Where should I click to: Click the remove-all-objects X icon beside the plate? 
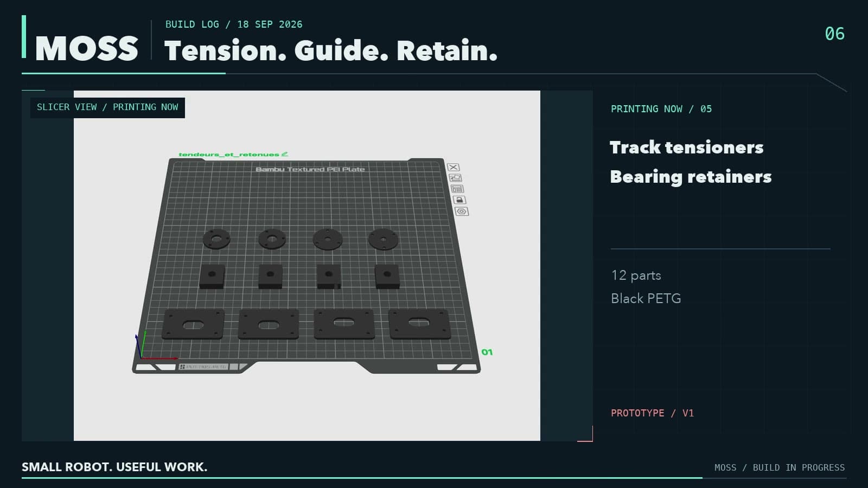(x=454, y=167)
